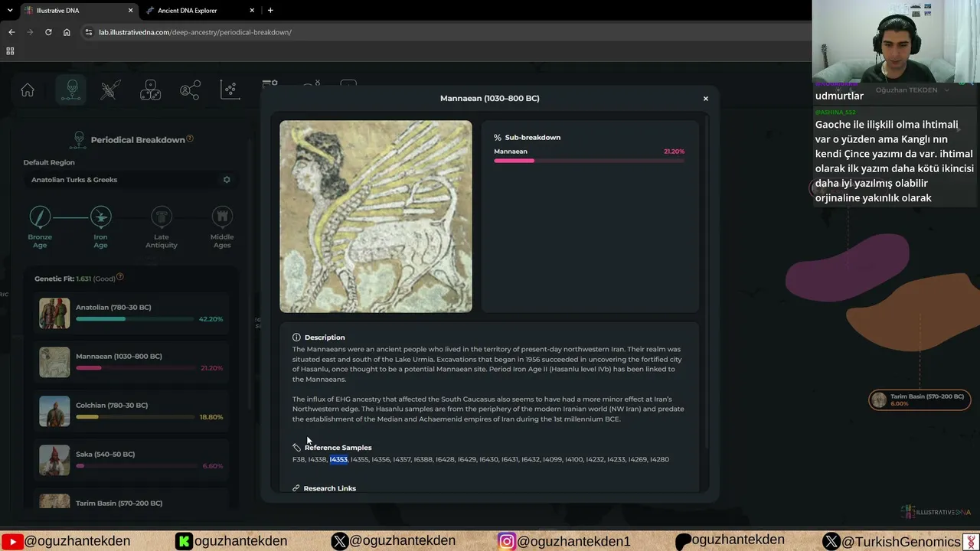Reload the current page
Image resolution: width=980 pixels, height=551 pixels.
point(48,32)
